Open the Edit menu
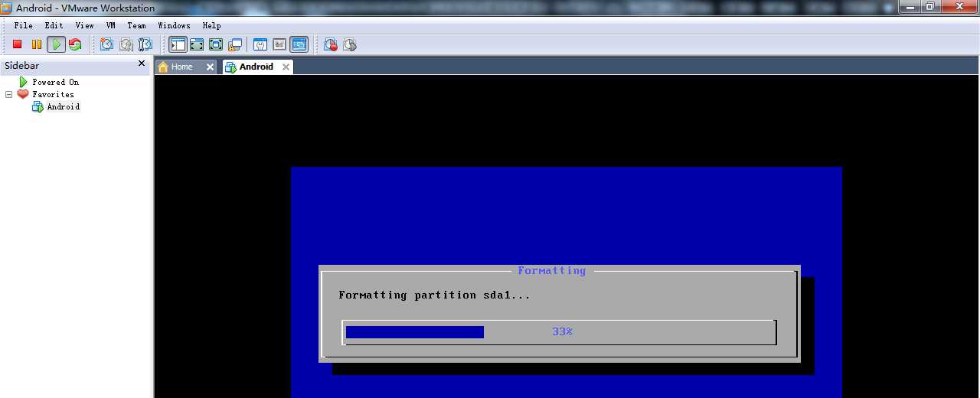The height and width of the screenshot is (398, 980). coord(54,25)
